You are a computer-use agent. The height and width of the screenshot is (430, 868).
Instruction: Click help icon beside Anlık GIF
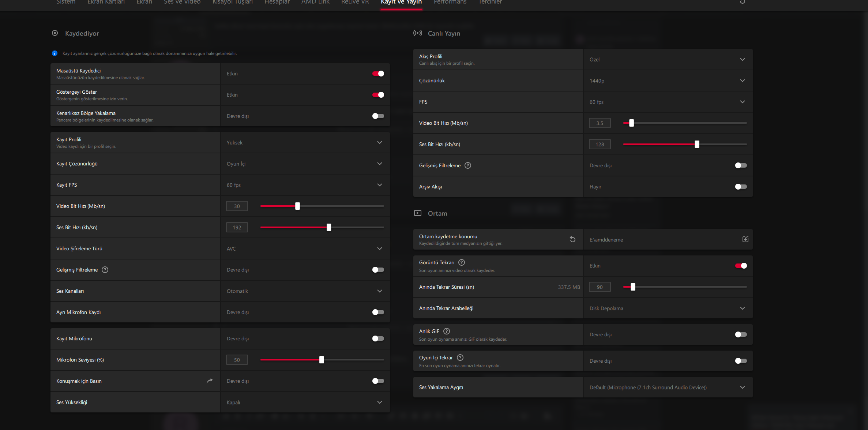click(447, 331)
